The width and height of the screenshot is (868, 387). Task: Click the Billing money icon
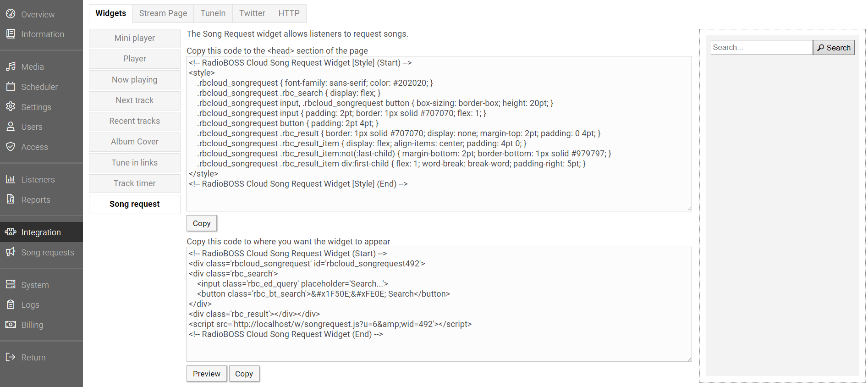pos(11,324)
